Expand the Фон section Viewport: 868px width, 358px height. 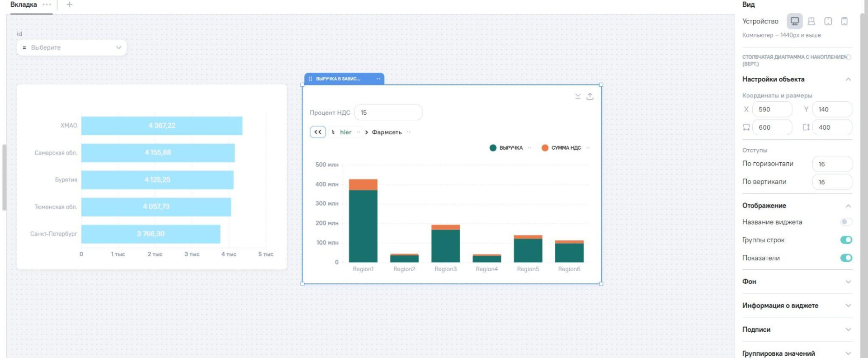pos(797,282)
